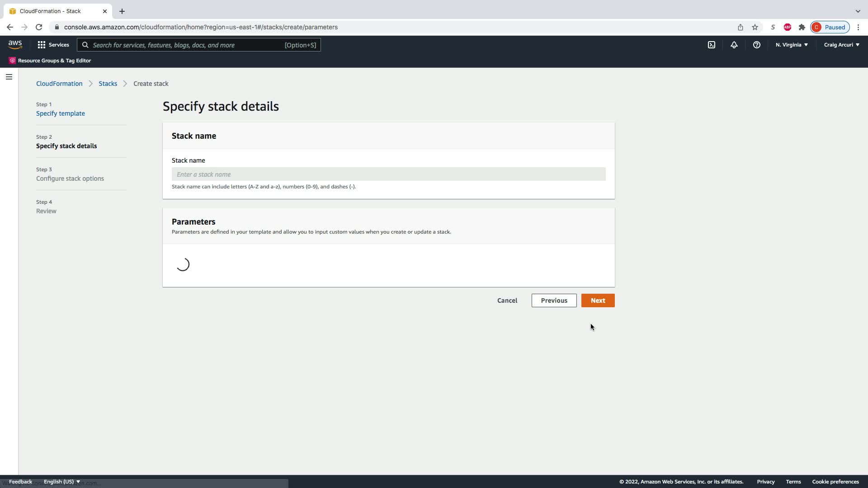The width and height of the screenshot is (868, 488).
Task: Go to Step 1 Specify template
Action: pos(61,113)
